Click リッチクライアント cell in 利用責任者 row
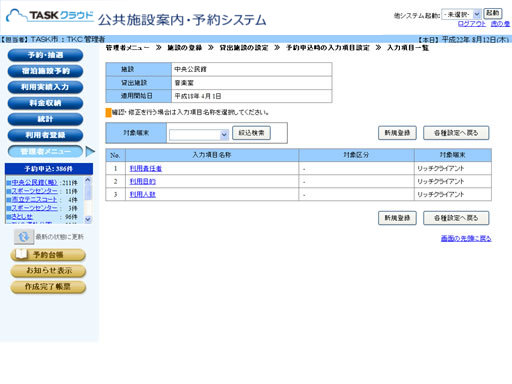Image resolution: width=512 pixels, height=384 pixels. 453,169
